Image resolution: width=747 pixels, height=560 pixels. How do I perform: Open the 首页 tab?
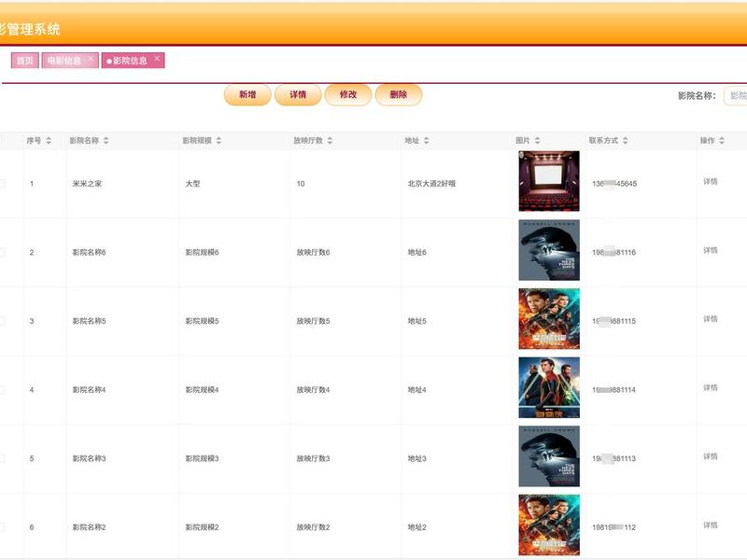[x=25, y=61]
